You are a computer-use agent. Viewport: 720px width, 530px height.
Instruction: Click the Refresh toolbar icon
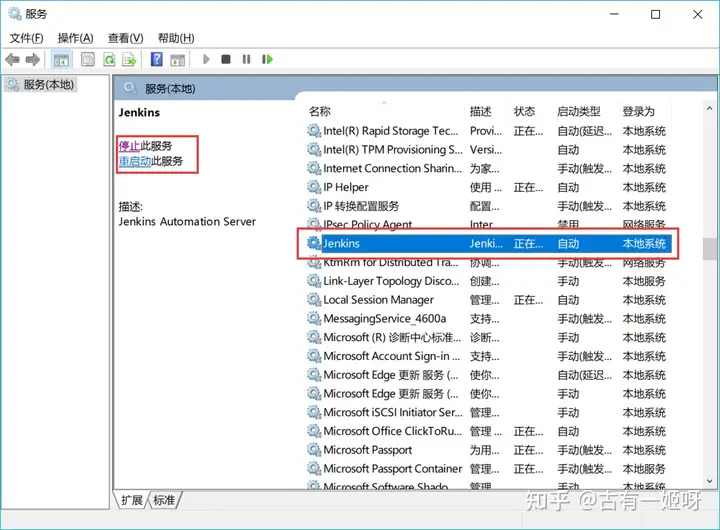click(109, 59)
